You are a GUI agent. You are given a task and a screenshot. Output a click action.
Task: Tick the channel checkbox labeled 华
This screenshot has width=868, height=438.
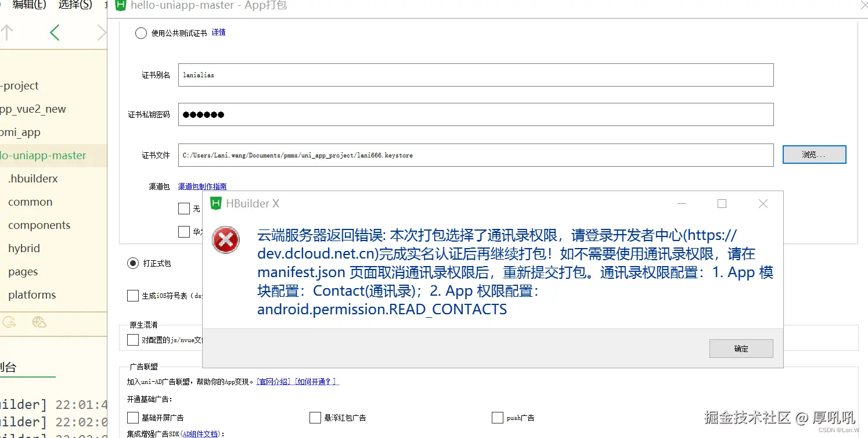tap(184, 232)
